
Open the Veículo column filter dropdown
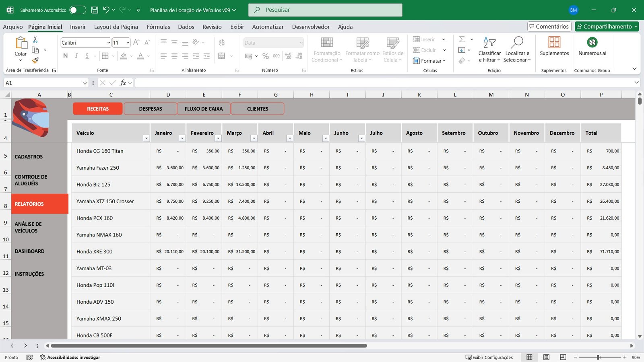point(146,138)
